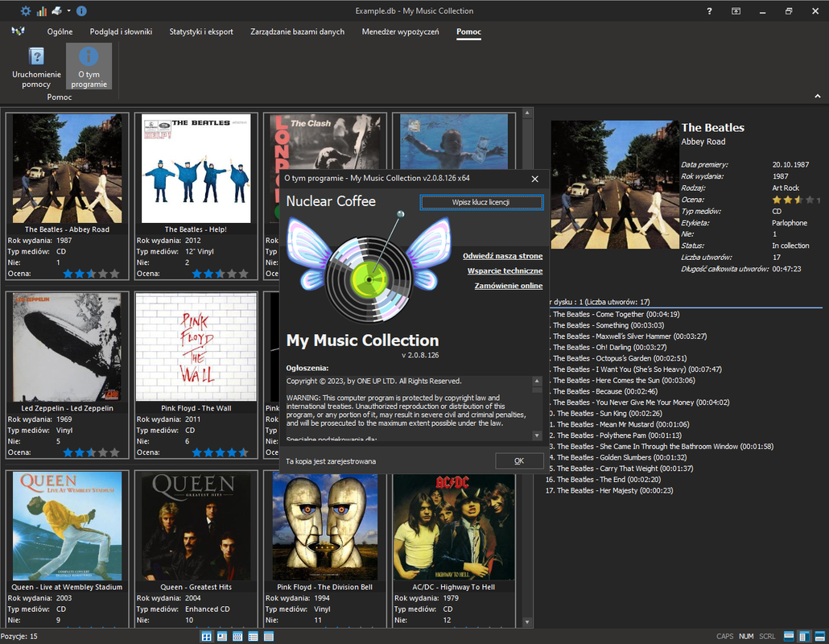Switch to first thumbnail grid view icon
This screenshot has width=829, height=644.
[207, 636]
